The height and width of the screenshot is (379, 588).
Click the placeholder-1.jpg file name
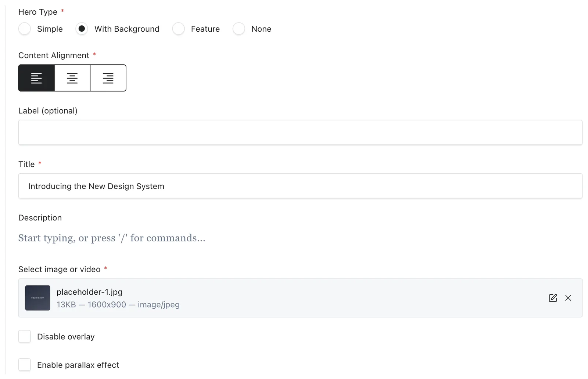[90, 292]
